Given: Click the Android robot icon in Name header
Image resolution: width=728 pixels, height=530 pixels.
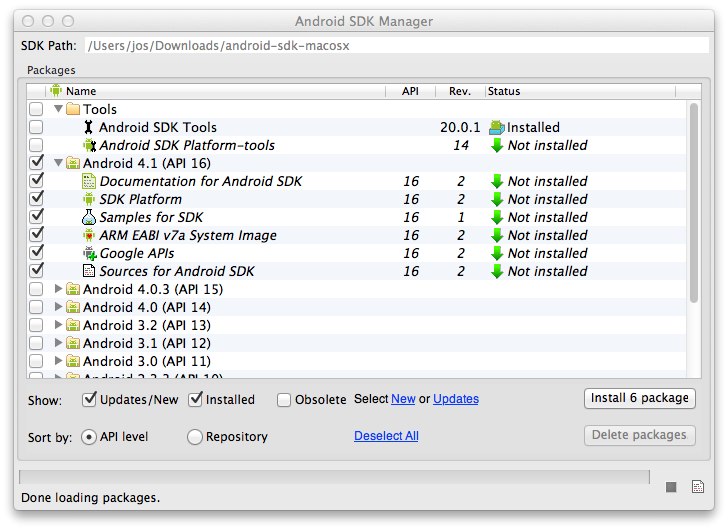Looking at the screenshot, I should (x=56, y=90).
